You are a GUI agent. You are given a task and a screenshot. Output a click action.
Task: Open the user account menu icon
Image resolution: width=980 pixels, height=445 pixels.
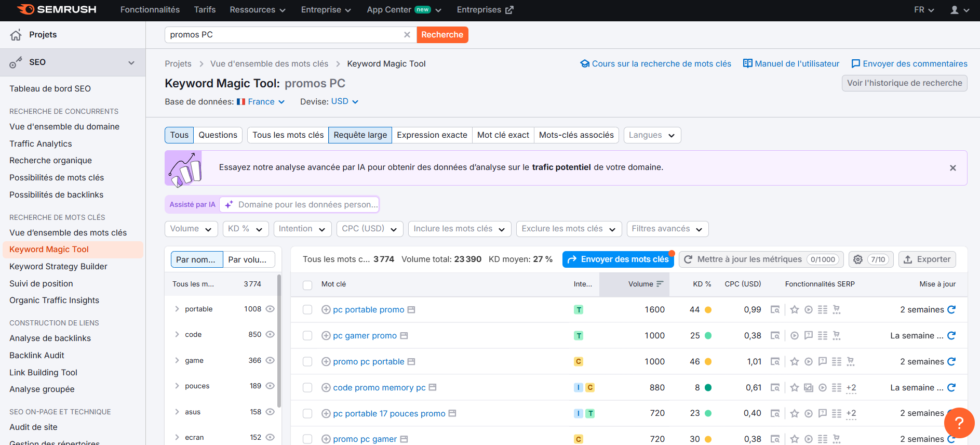click(959, 10)
